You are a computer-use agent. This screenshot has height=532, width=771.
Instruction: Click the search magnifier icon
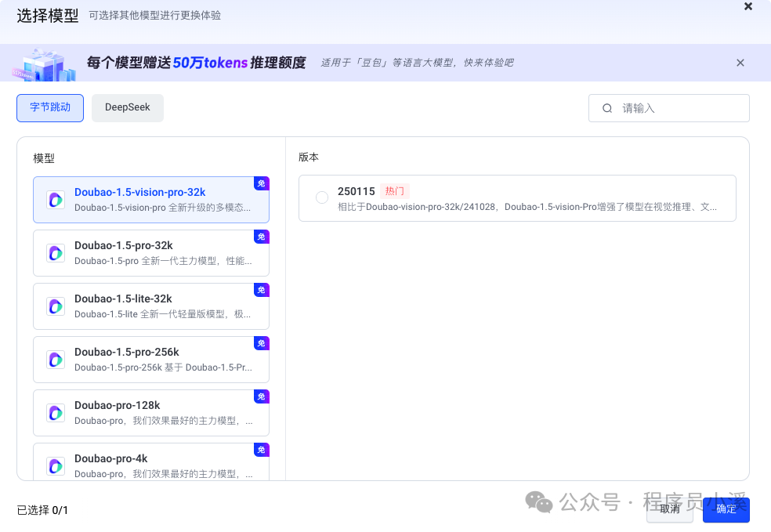607,107
